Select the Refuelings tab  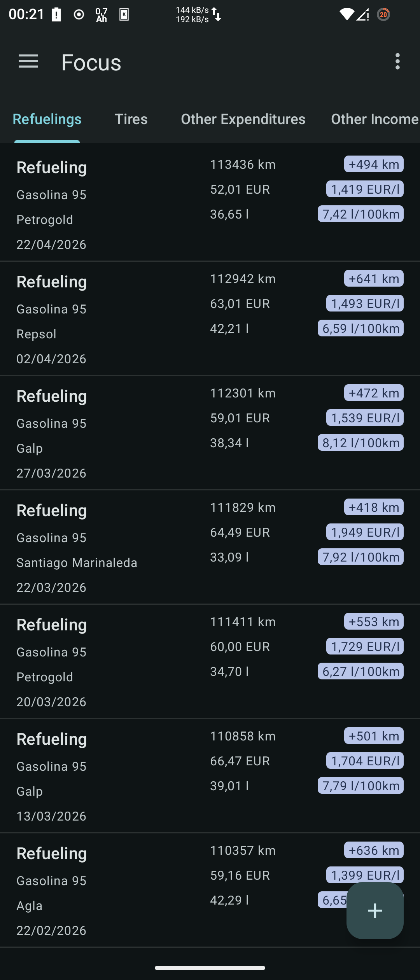(47, 119)
